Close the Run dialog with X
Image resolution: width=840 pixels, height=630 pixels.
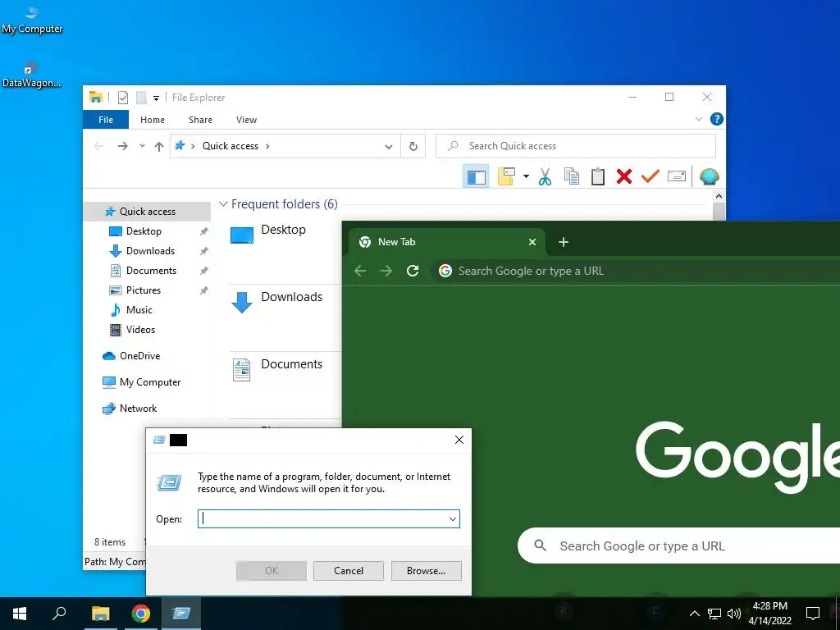[x=459, y=440]
